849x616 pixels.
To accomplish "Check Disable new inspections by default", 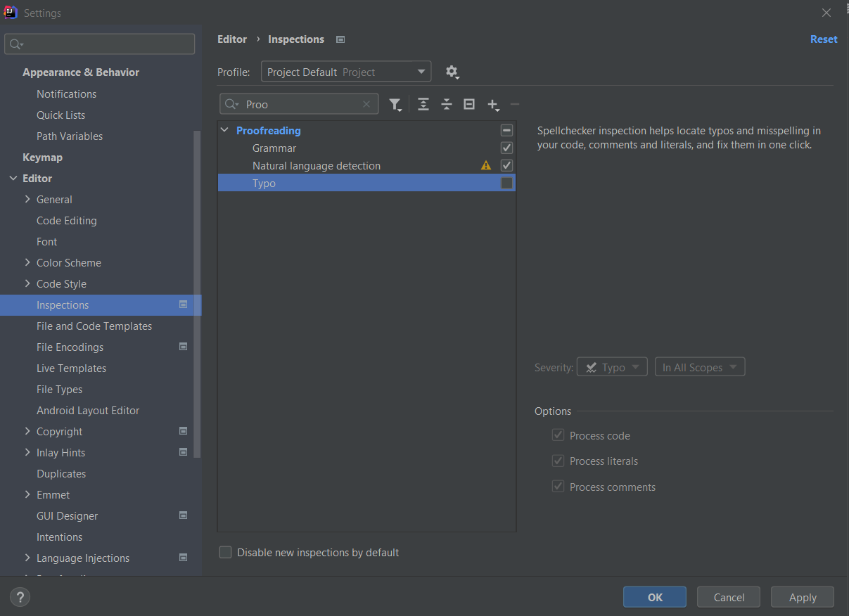I will tap(225, 553).
